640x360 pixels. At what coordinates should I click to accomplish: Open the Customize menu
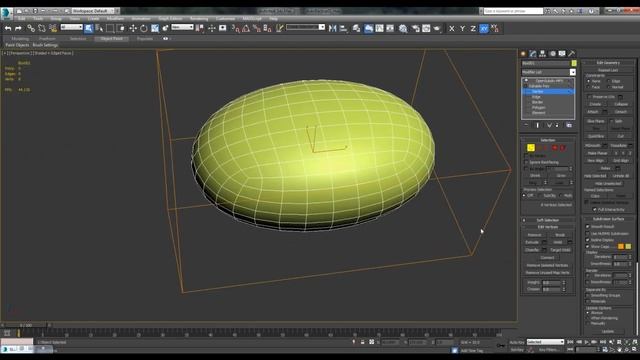click(x=225, y=19)
